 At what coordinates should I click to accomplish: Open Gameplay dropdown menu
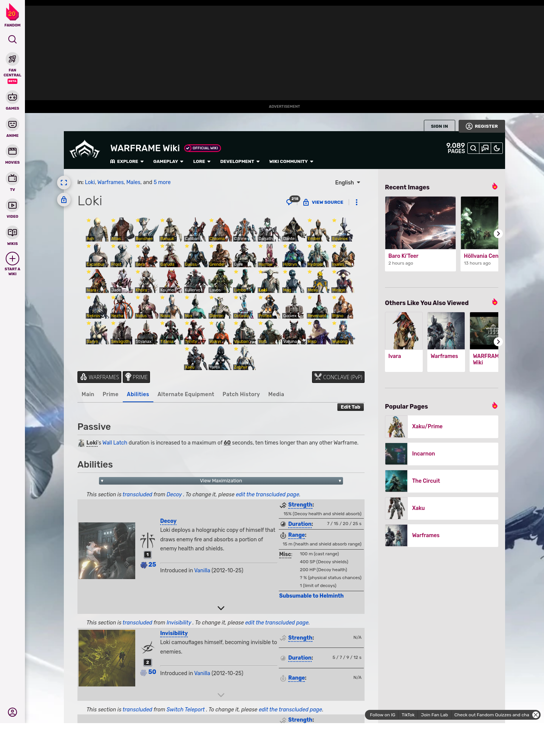[x=168, y=161]
